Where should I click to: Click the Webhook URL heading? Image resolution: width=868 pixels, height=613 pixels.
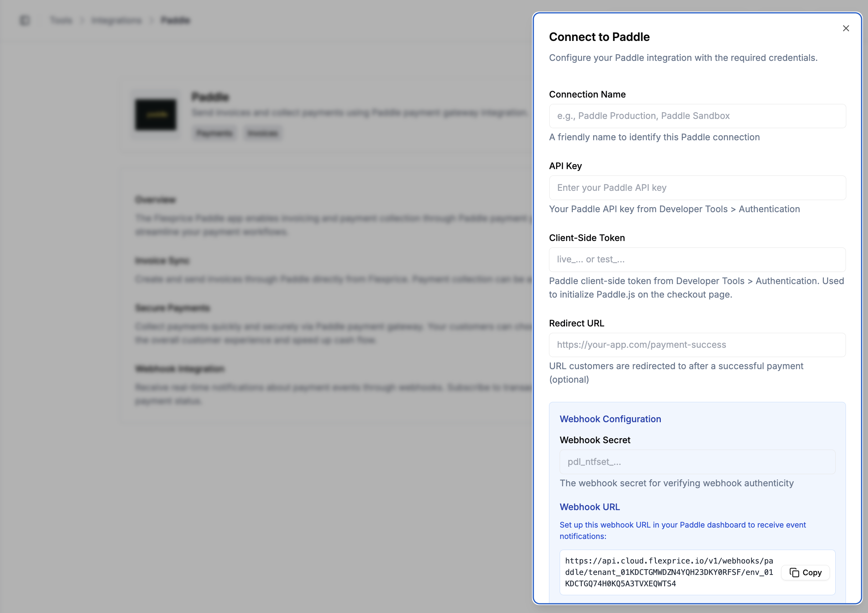pos(590,507)
